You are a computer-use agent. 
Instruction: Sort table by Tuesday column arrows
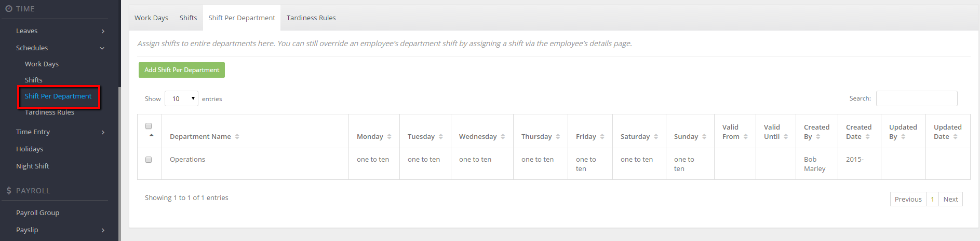(x=440, y=137)
